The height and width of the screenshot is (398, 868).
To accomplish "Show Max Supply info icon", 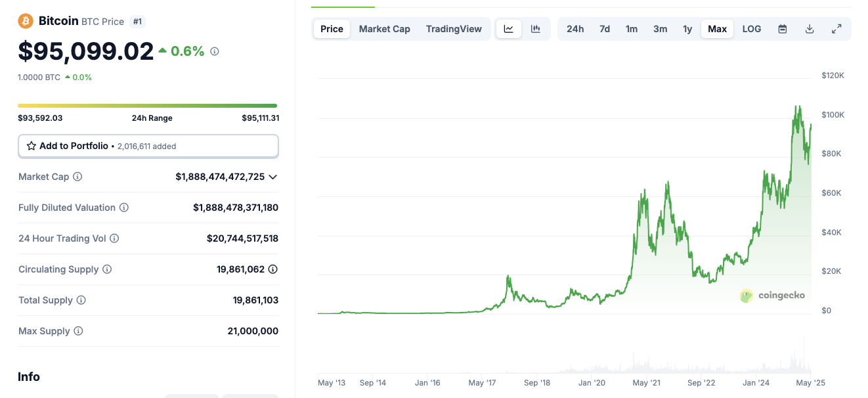I will [78, 331].
